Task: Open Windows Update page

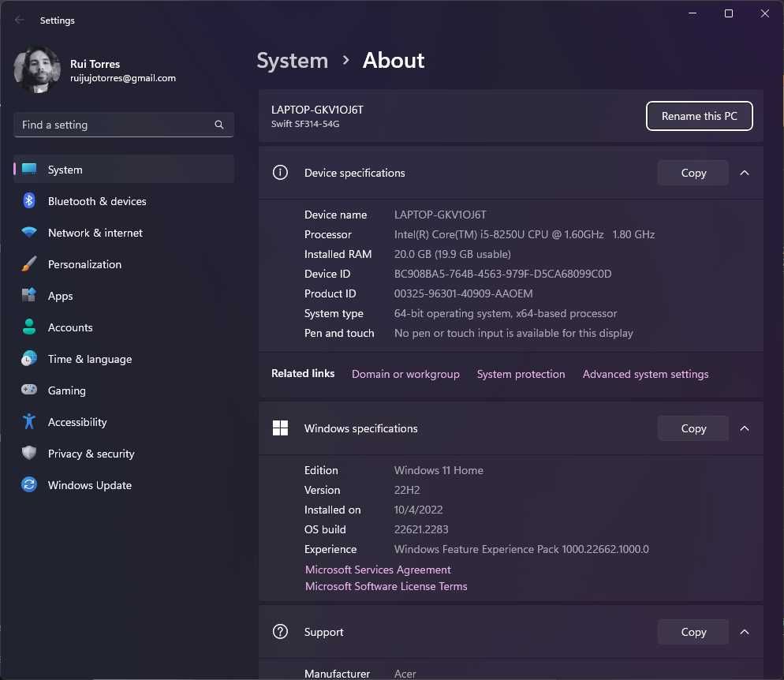Action: (x=124, y=484)
